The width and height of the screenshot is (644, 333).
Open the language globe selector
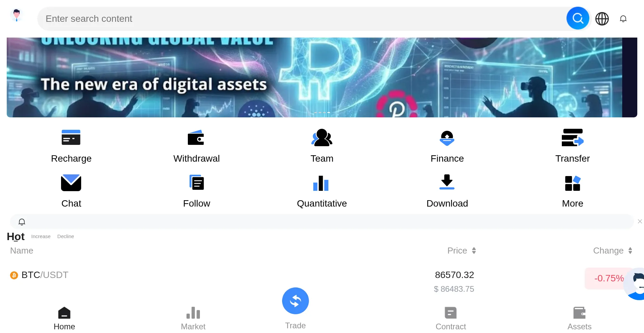(602, 19)
